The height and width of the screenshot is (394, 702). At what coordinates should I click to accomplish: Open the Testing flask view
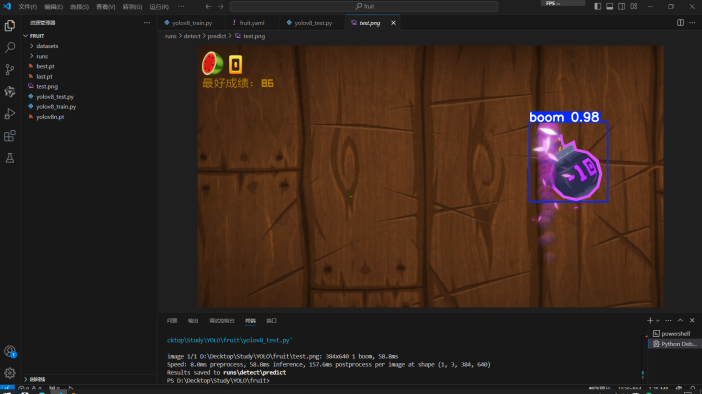10,158
